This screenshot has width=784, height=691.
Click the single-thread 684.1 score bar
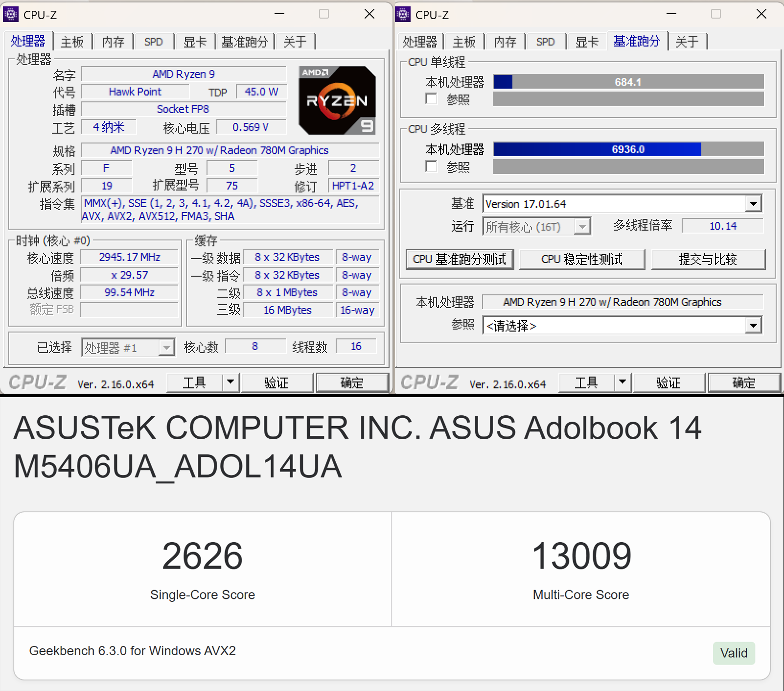(628, 81)
